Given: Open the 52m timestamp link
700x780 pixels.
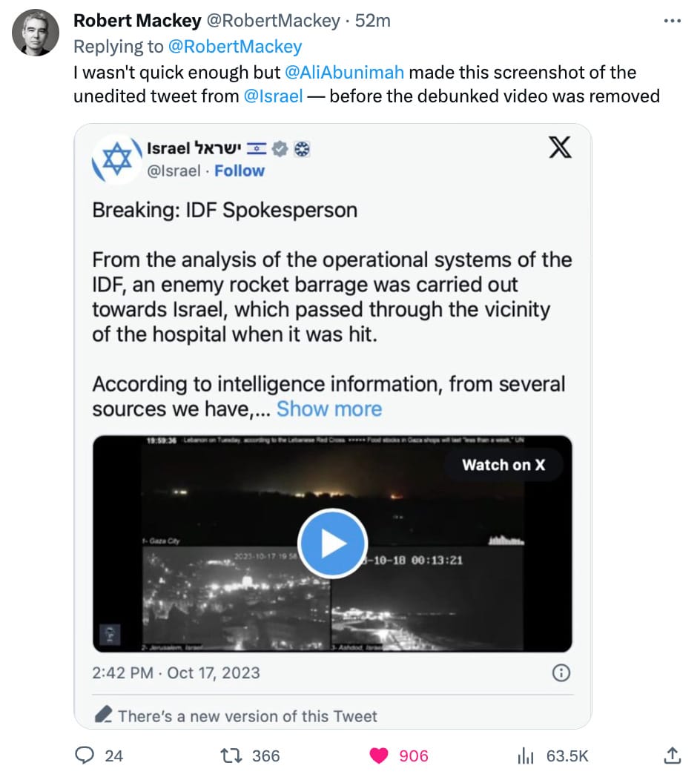Looking at the screenshot, I should coord(373,21).
